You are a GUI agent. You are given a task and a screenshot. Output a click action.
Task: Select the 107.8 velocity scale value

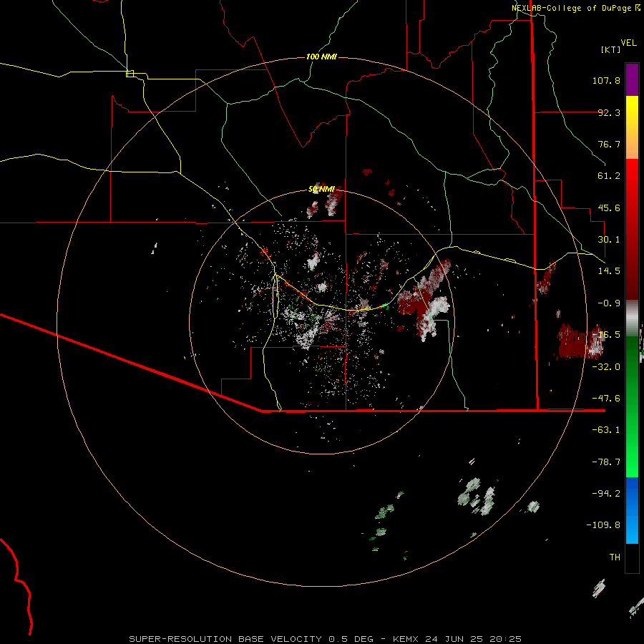tap(606, 80)
